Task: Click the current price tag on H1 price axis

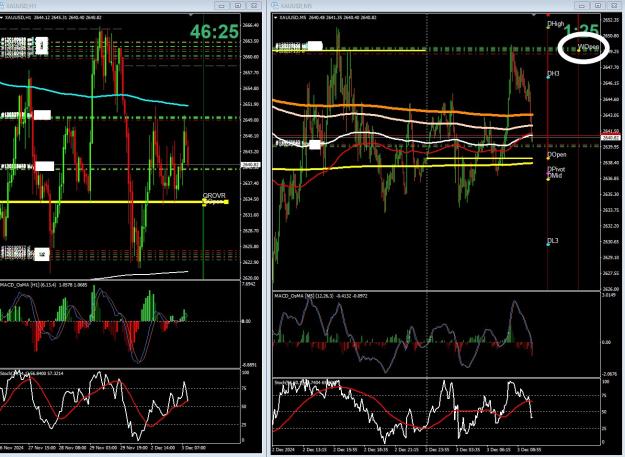Action: tap(251, 165)
